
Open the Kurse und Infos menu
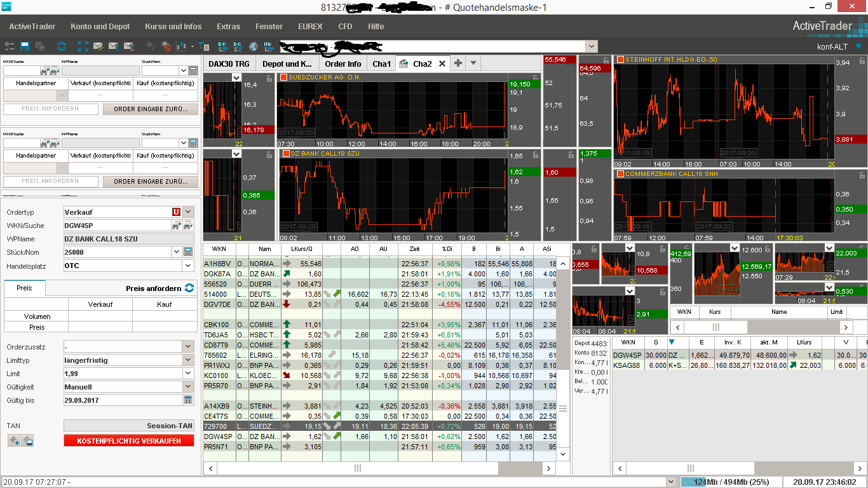[173, 27]
